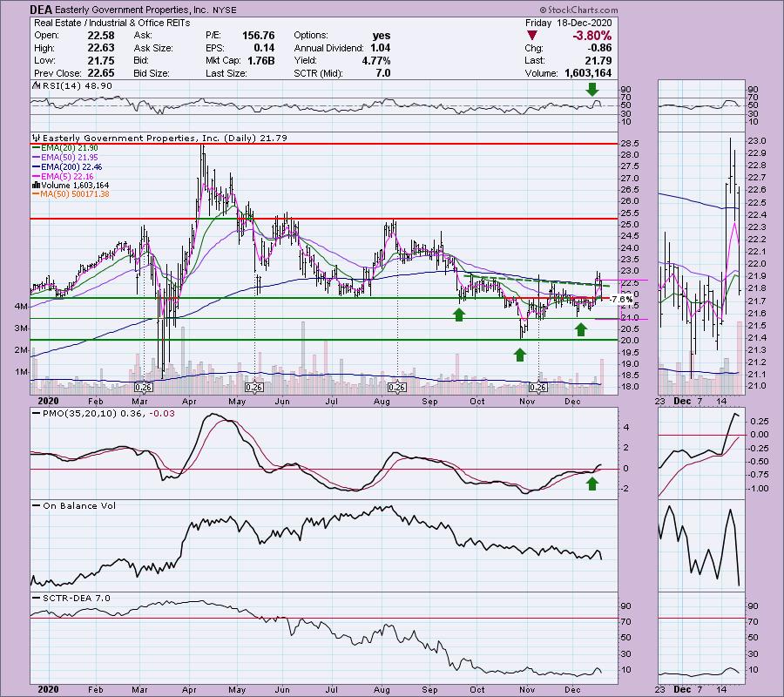Click the magenta EMA(5) legend line swatch

pos(36,176)
